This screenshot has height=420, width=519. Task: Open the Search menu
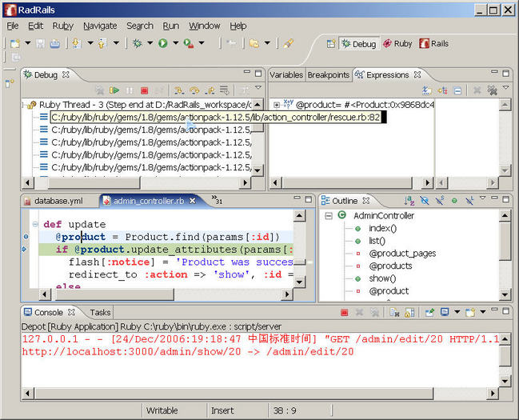point(140,26)
